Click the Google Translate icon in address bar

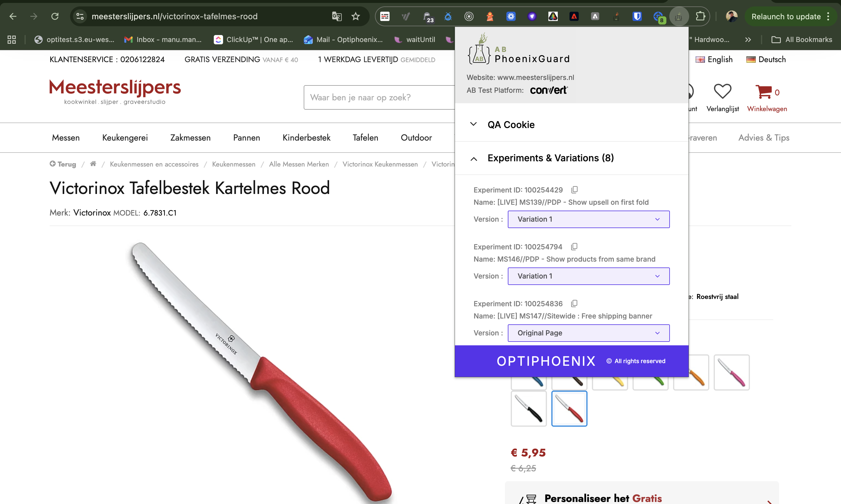point(336,16)
